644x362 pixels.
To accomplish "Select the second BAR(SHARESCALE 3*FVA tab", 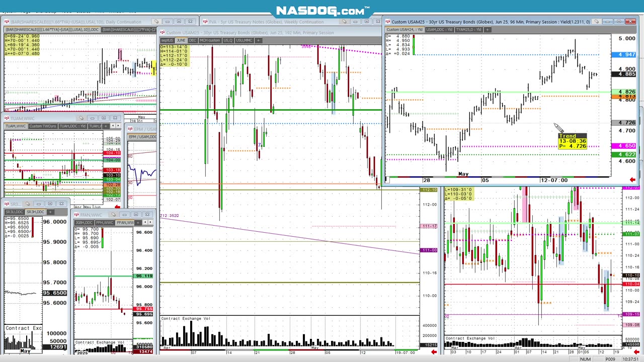I will click(x=129, y=30).
